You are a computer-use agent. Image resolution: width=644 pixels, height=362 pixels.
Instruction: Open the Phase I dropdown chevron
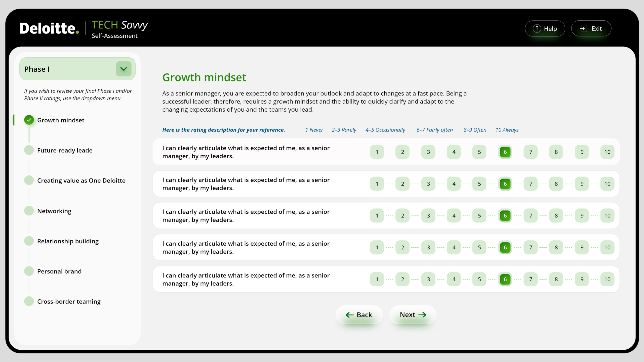[124, 69]
